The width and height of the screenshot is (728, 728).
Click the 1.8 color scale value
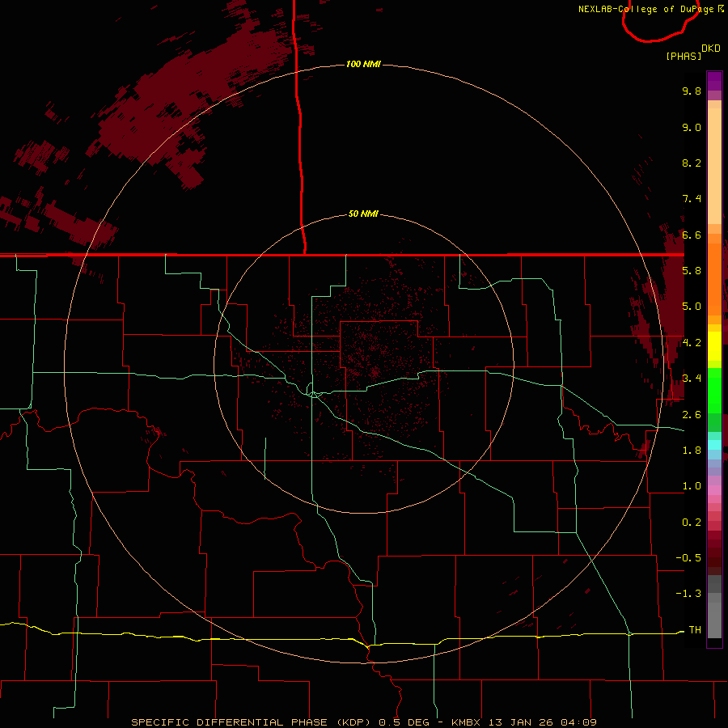(x=692, y=451)
